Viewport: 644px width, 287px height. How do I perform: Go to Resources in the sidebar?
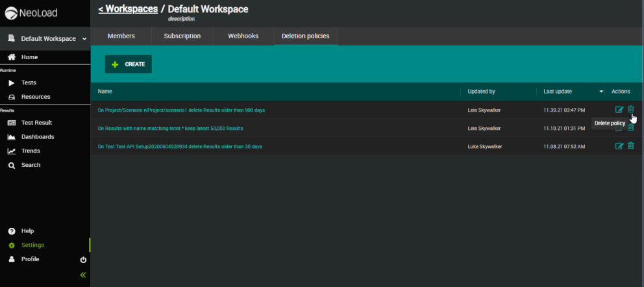35,97
